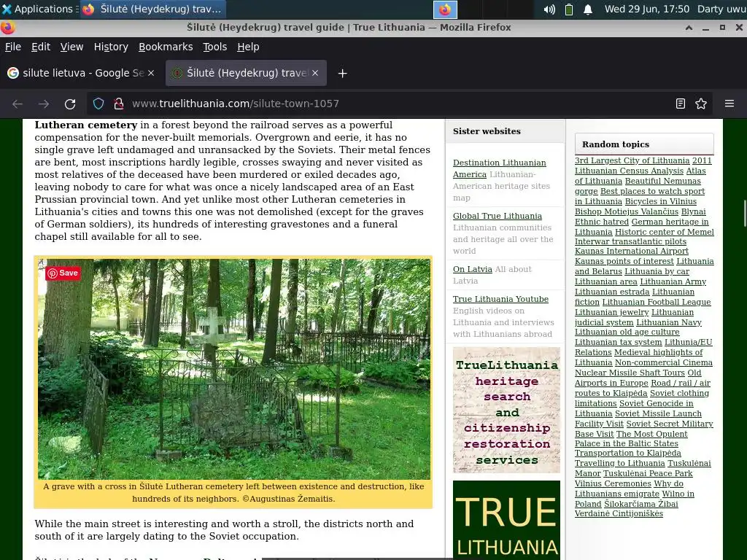The width and height of the screenshot is (747, 560).
Task: Open Lithuanian estrada topic link
Action: coord(612,292)
